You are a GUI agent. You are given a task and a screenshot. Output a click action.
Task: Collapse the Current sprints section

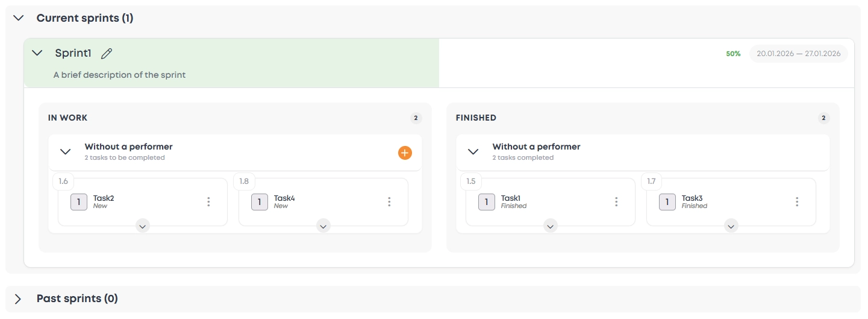[x=19, y=18]
